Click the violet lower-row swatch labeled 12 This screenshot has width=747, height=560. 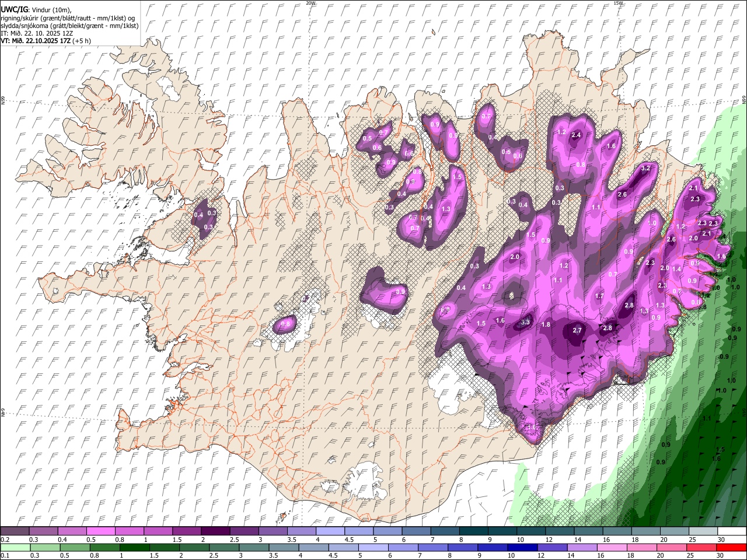click(x=551, y=548)
